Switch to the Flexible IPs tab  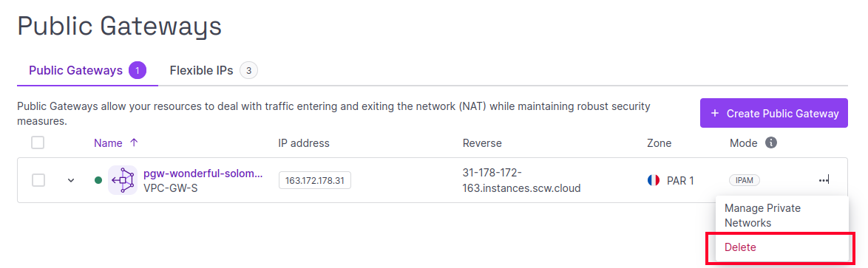click(214, 71)
